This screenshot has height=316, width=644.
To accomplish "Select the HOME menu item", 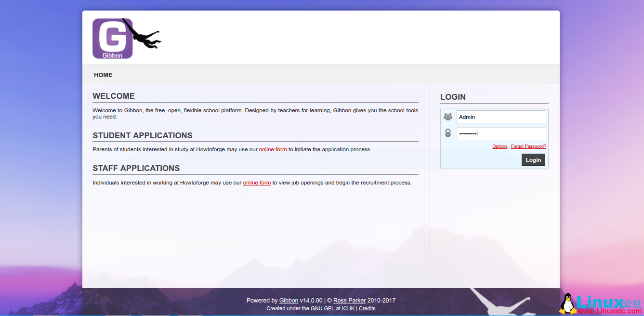I will [103, 75].
